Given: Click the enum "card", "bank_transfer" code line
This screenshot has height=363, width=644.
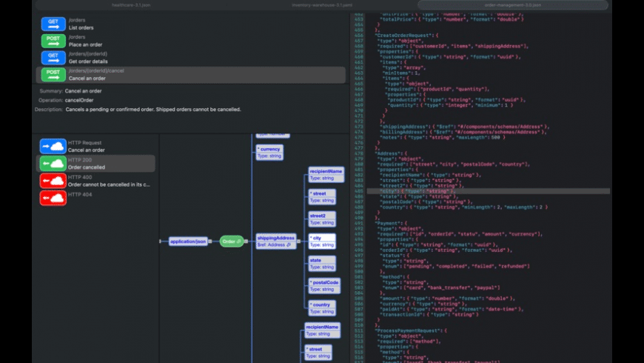Looking at the screenshot, I should click(x=441, y=287).
